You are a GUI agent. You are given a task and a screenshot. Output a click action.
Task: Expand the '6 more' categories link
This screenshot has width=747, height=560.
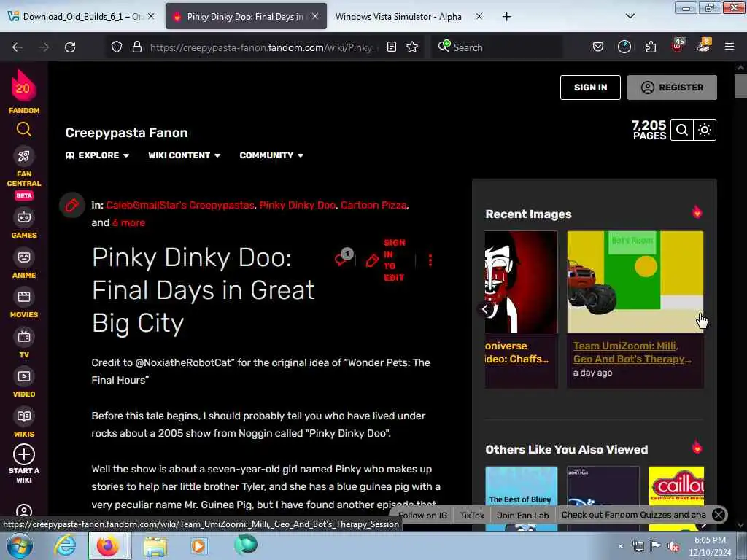(x=128, y=222)
